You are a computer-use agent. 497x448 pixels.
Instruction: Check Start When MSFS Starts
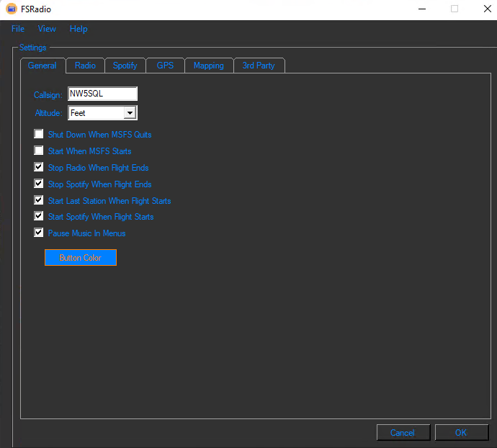coord(39,151)
